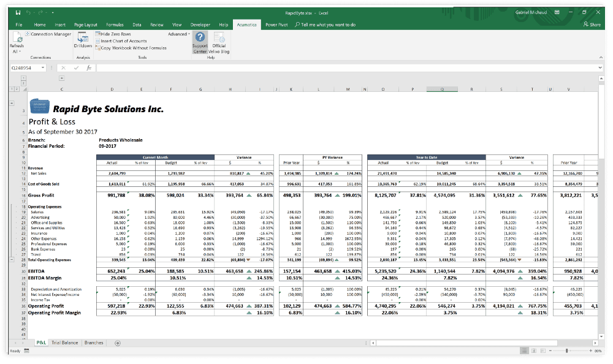
Task: Switch to the View tab
Action: [x=177, y=25]
